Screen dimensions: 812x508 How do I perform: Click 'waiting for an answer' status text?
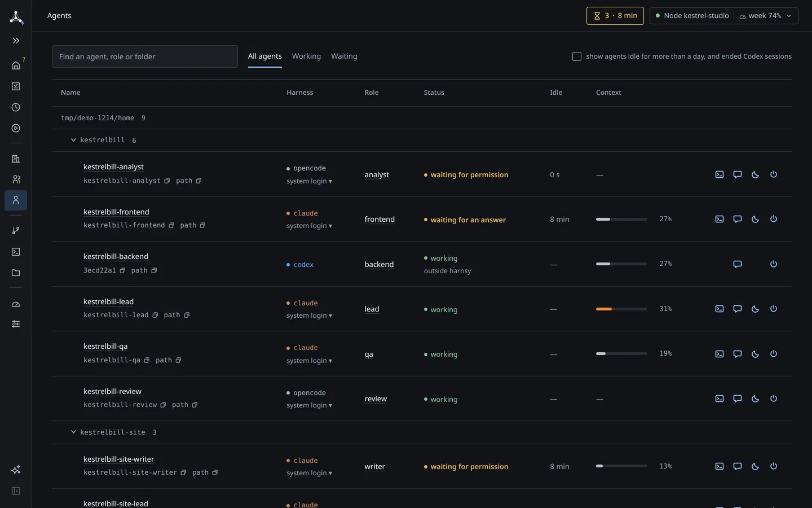(468, 220)
